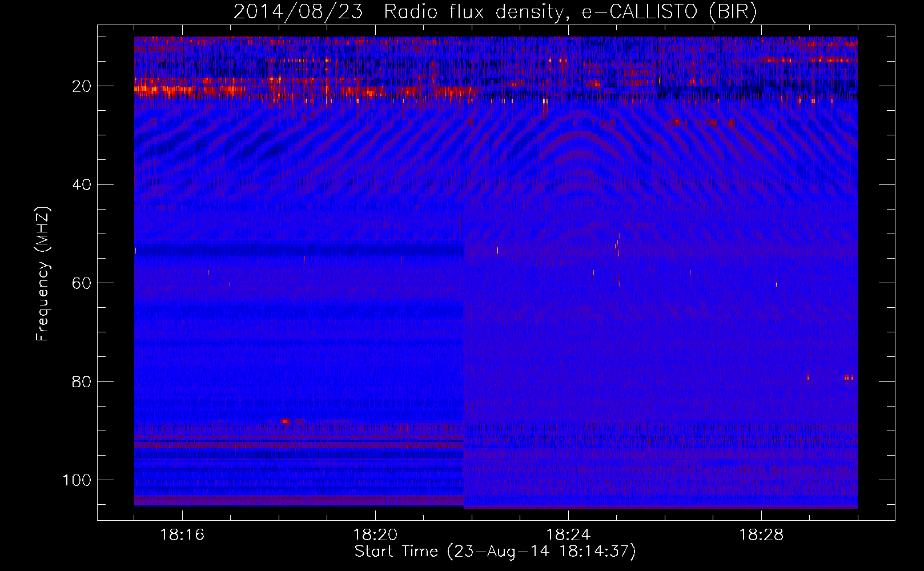
Task: Click the 'Start Time (23-Aug-14 18:14:37)' label
Action: 495,552
